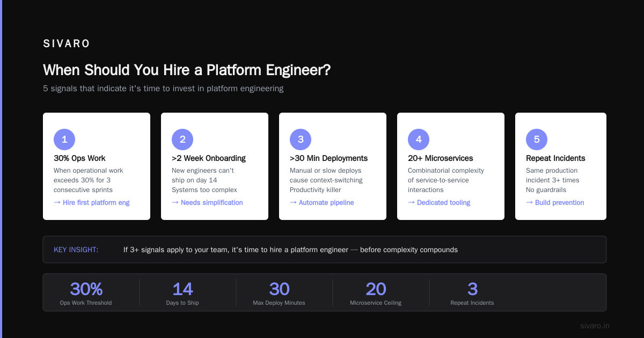
Task: Click 'New engineers can't' text line
Action: point(203,171)
